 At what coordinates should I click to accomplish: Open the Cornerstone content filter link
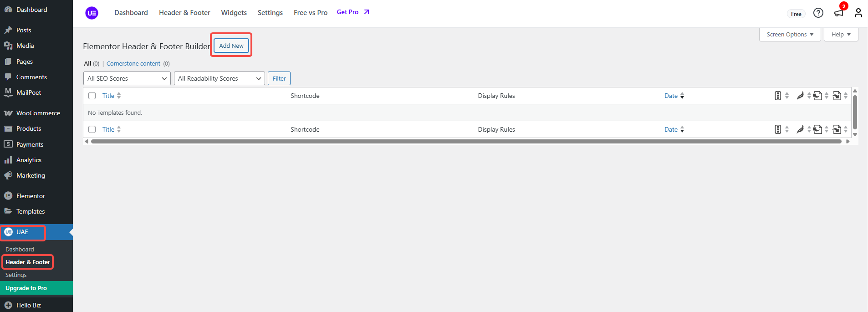click(133, 64)
